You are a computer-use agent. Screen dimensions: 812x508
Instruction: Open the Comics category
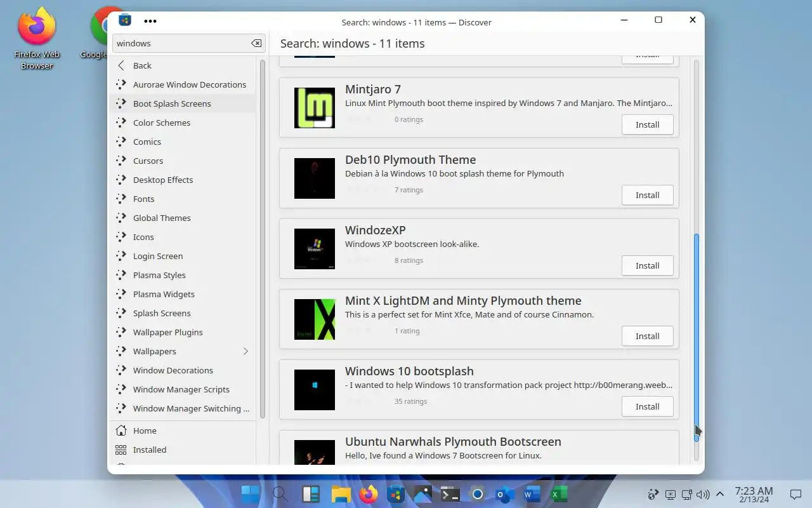tap(183, 142)
